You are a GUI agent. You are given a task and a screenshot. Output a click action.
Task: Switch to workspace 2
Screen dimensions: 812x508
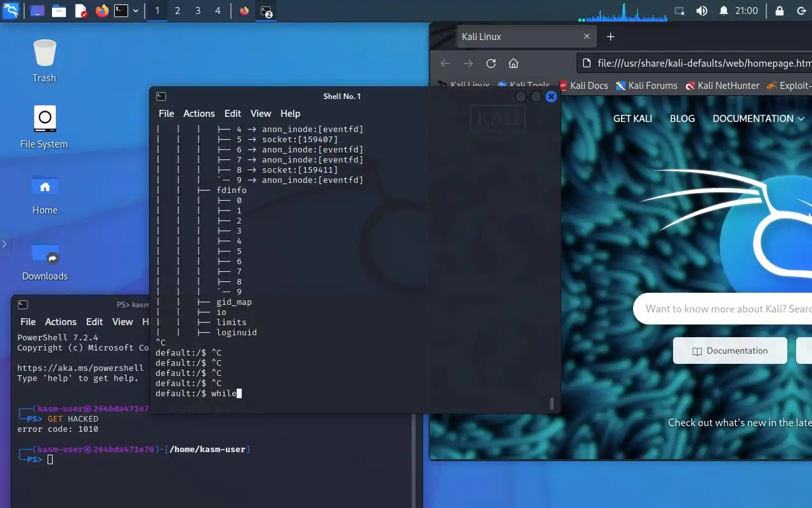178,11
